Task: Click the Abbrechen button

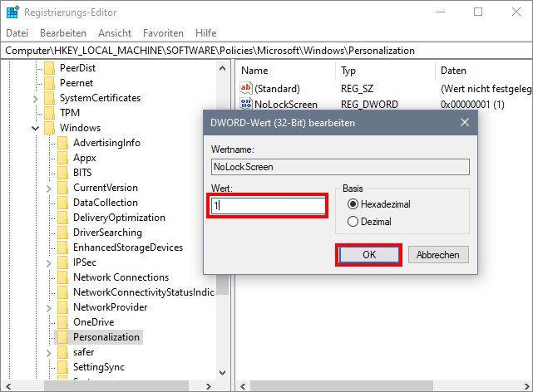Action: coord(438,254)
